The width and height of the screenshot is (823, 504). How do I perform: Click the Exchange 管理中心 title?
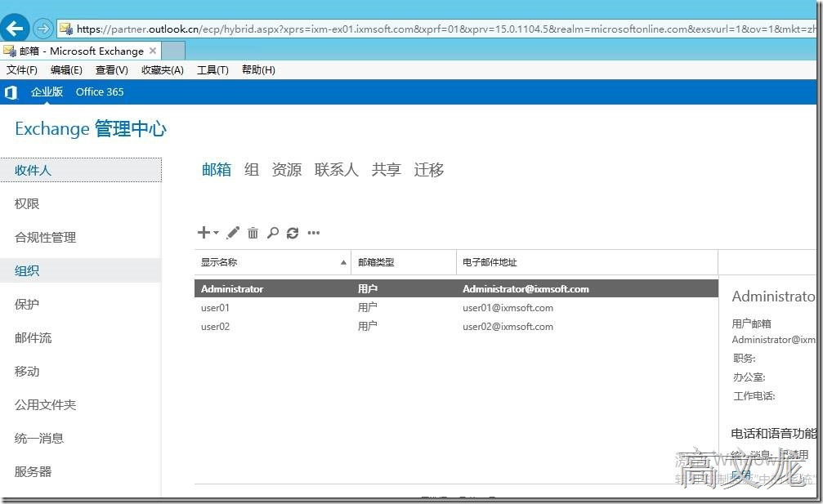point(90,128)
